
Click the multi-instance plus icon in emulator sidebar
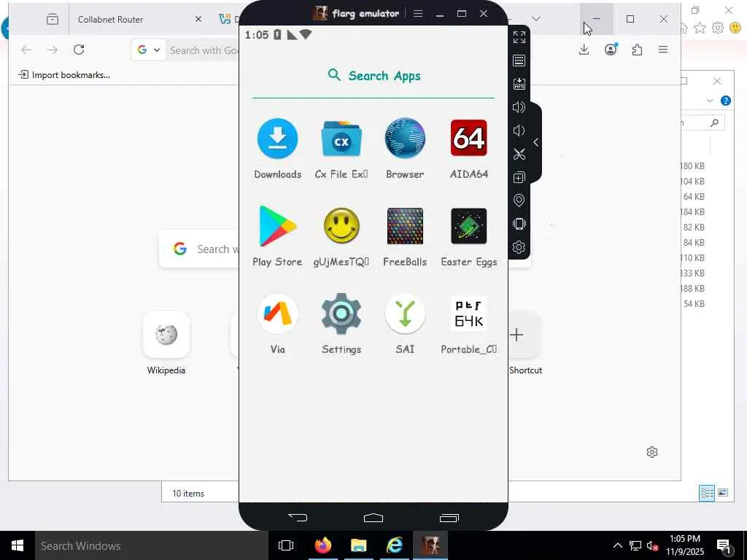tap(519, 177)
